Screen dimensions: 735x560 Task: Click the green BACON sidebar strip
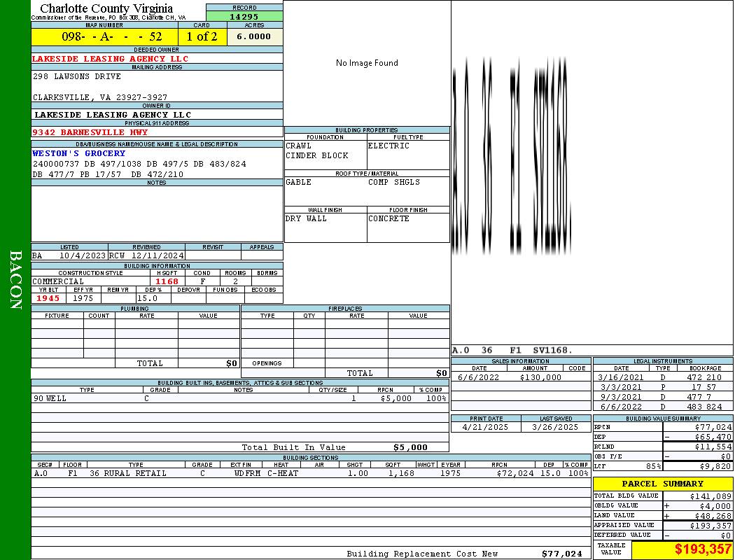click(15, 280)
